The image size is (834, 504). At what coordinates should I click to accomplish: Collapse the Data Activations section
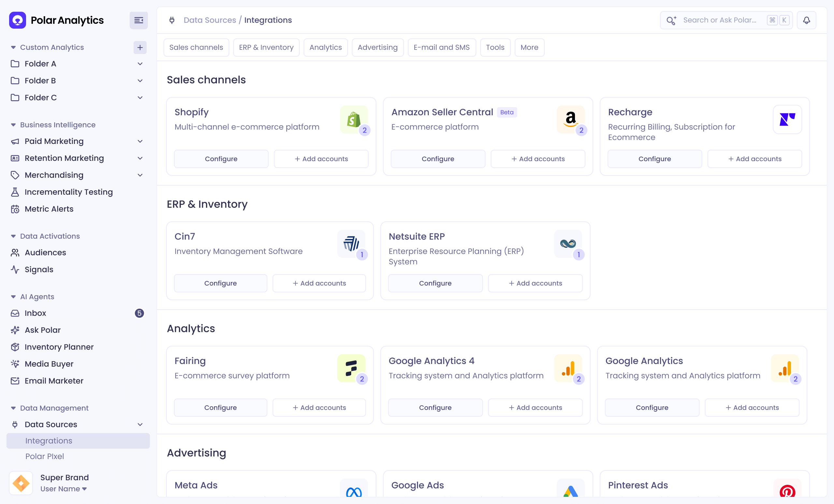point(13,236)
